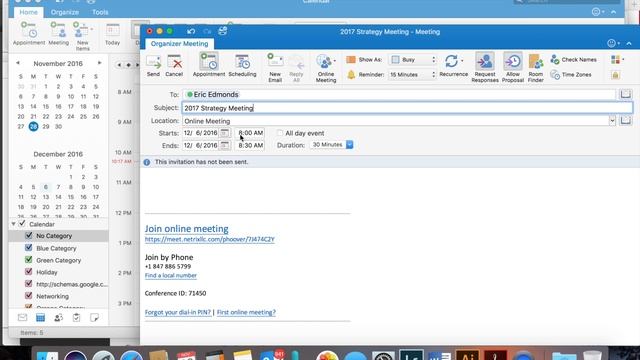Select the Home tab in main window
Viewport: 640px width, 360px height.
coord(29,12)
